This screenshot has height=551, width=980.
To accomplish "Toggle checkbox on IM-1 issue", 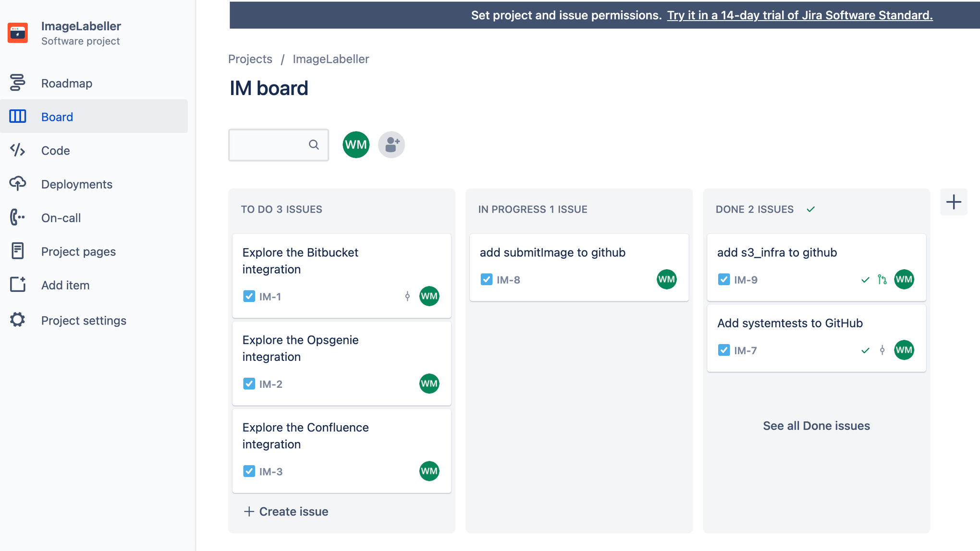I will click(x=249, y=296).
